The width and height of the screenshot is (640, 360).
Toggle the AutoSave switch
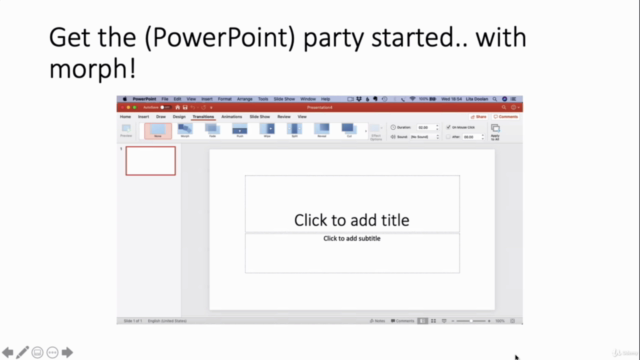pyautogui.click(x=165, y=107)
